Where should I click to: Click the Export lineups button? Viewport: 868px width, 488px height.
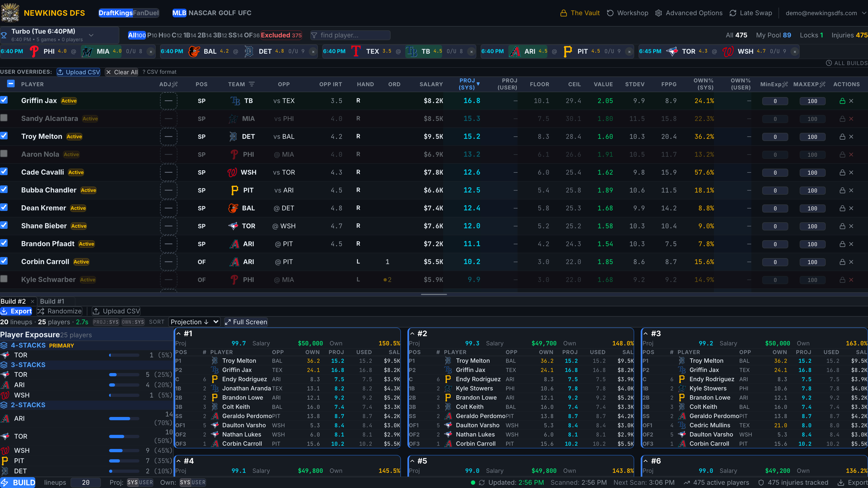click(x=17, y=311)
